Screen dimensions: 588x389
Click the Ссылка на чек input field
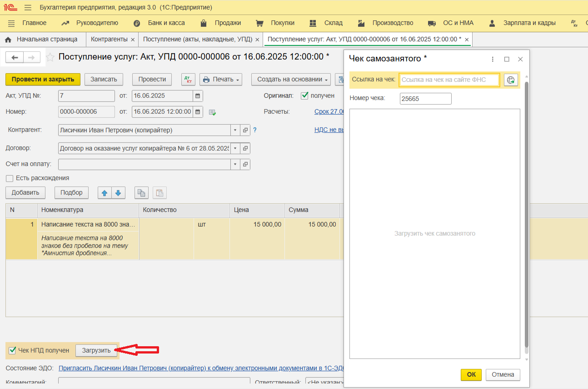click(448, 80)
